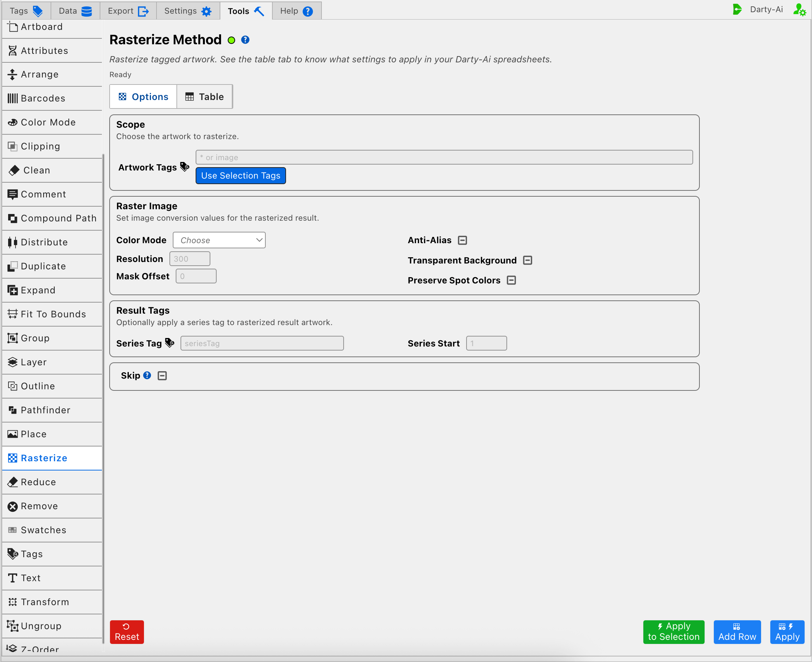
Task: Toggle the Anti-Alias checkbox
Action: (x=462, y=240)
